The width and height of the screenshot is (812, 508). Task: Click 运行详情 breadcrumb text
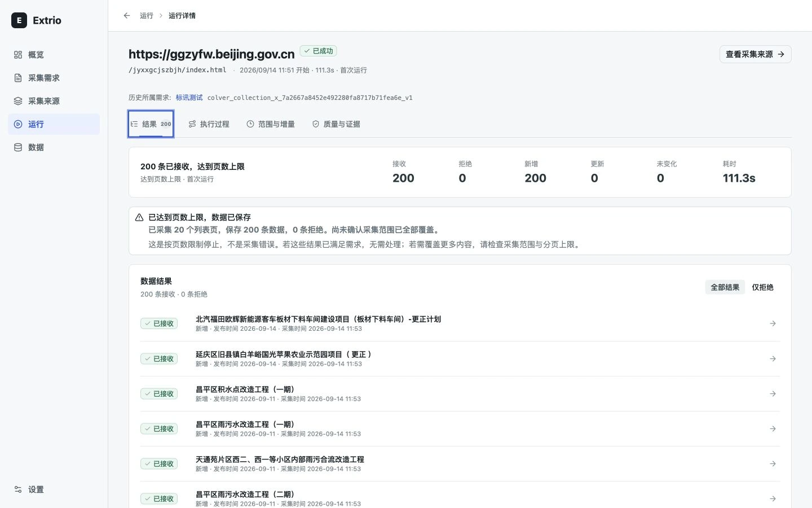click(182, 16)
